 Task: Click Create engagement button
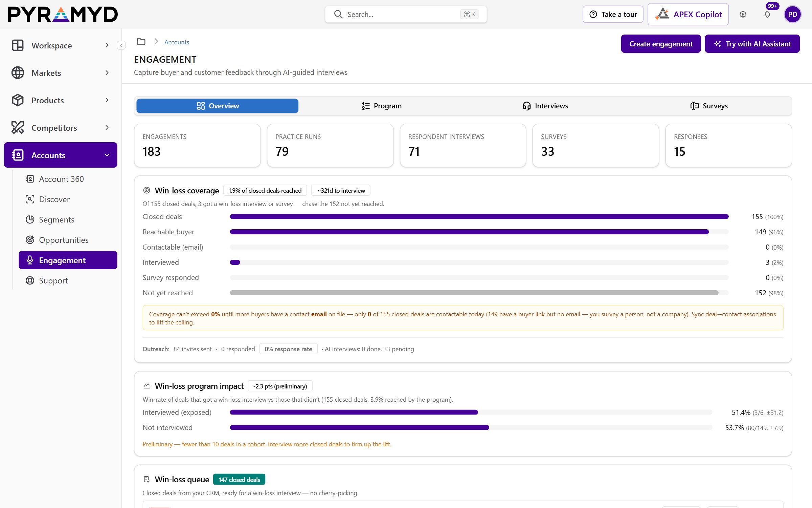pos(661,44)
